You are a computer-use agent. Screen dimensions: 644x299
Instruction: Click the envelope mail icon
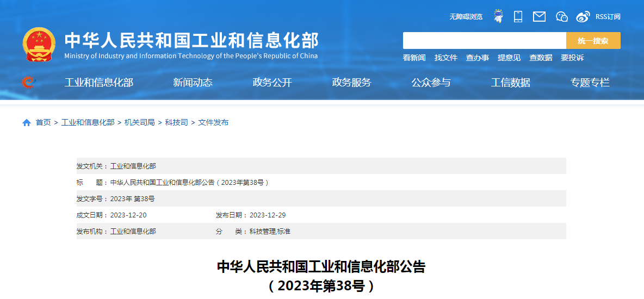coord(539,16)
